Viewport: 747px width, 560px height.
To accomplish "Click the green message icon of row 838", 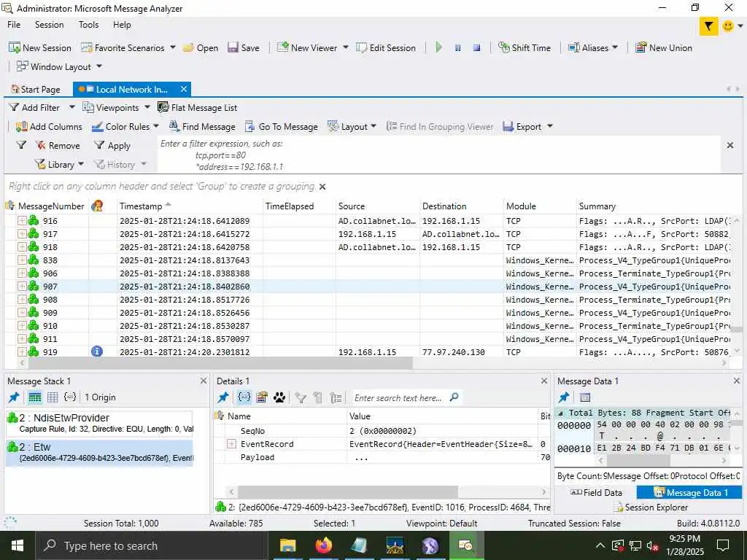I will click(34, 260).
